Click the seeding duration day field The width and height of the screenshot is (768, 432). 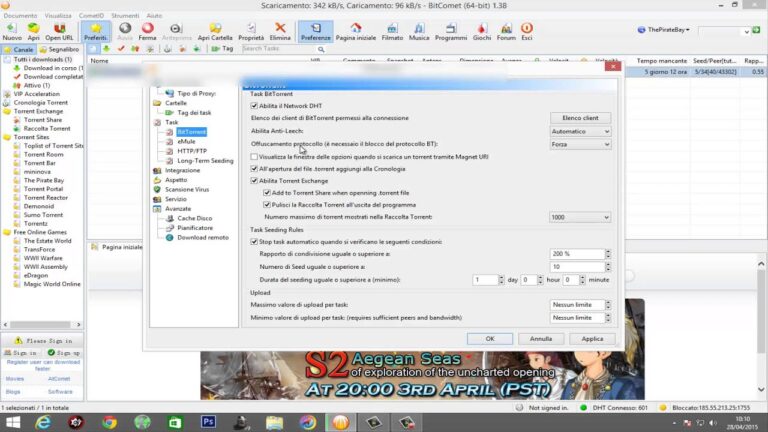[485, 280]
